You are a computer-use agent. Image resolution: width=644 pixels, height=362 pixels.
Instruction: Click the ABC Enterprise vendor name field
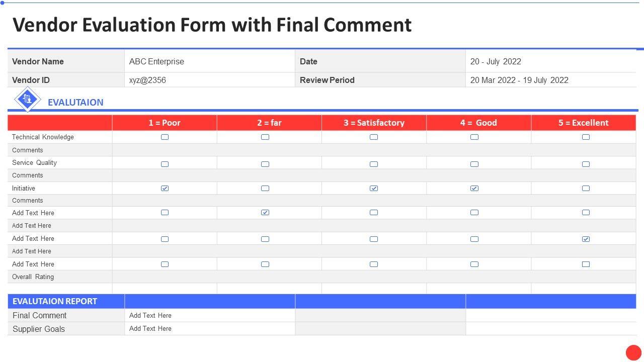click(x=156, y=62)
